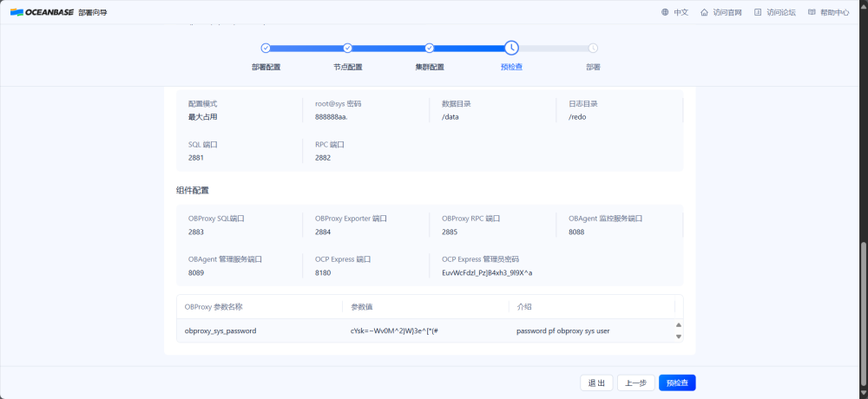Click OBProxy RPC port value 2885
Image resolution: width=868 pixels, height=399 pixels.
click(x=450, y=232)
